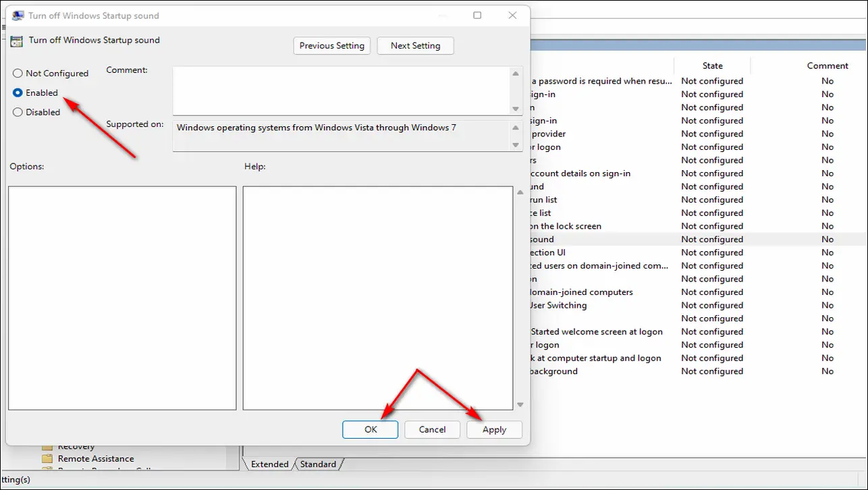The height and width of the screenshot is (490, 868).
Task: Click the Supported on text about Windows Vista
Action: point(317,127)
